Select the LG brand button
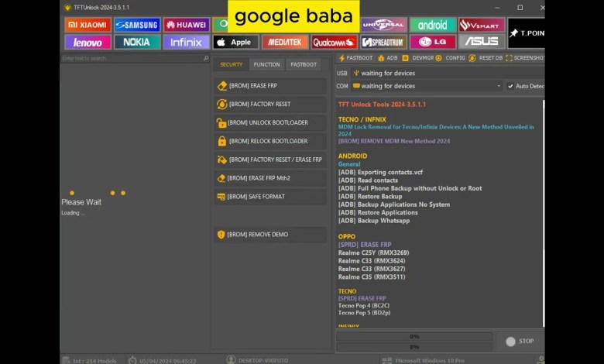 (433, 42)
